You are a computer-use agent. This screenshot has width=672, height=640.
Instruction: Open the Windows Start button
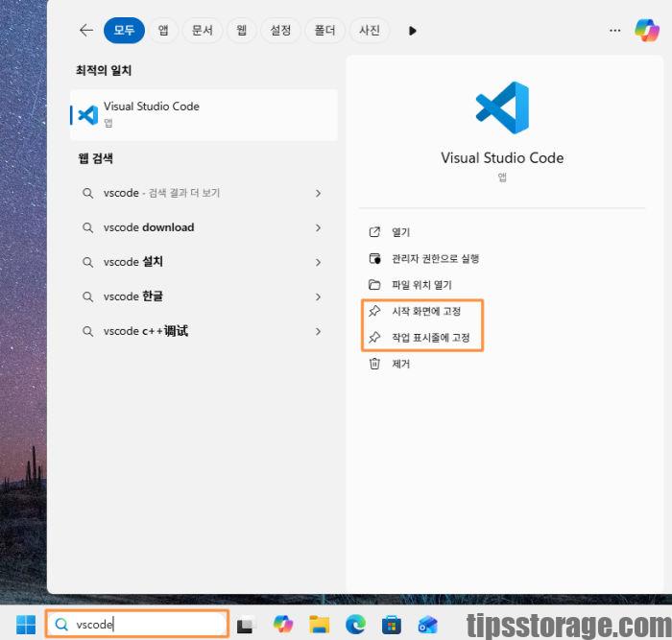26,625
